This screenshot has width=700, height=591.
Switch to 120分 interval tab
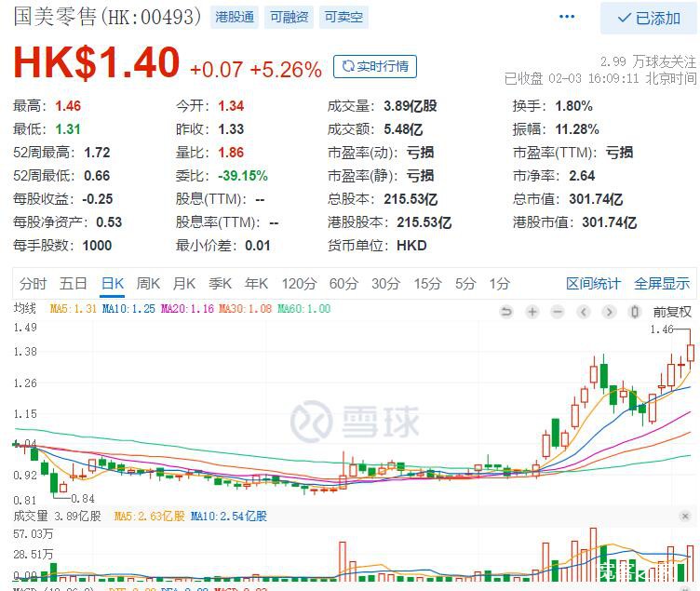click(x=299, y=284)
